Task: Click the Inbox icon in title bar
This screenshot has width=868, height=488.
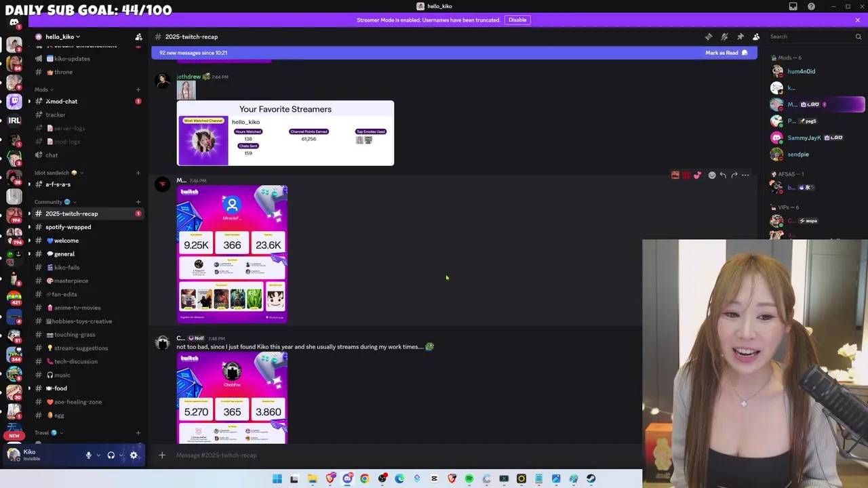Action: coord(793,6)
